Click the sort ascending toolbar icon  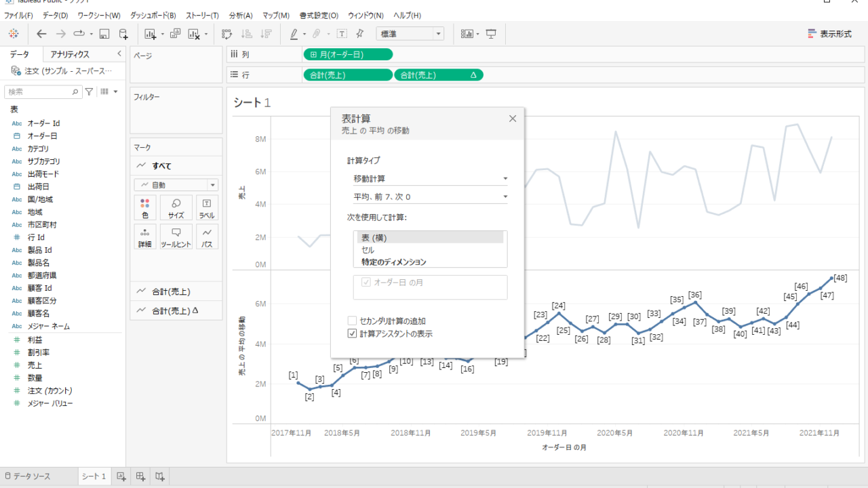point(247,33)
